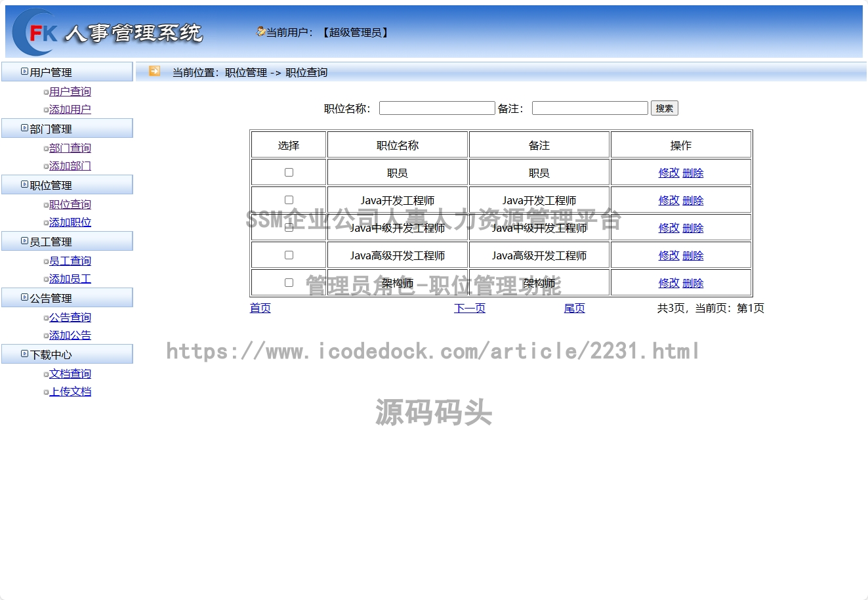868x600 pixels.
Task: Check the box for Java开发工程师 row
Action: (289, 200)
